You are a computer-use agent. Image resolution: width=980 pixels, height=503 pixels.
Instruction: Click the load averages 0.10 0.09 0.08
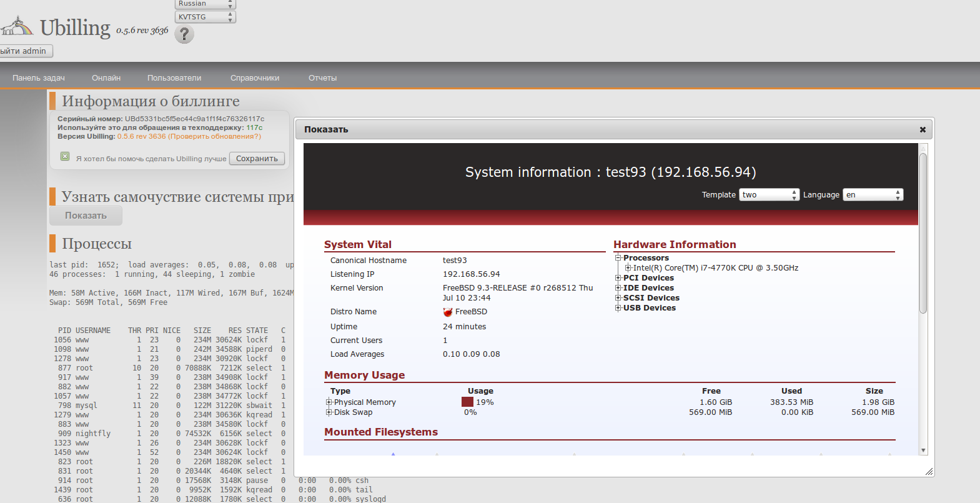(x=472, y=354)
